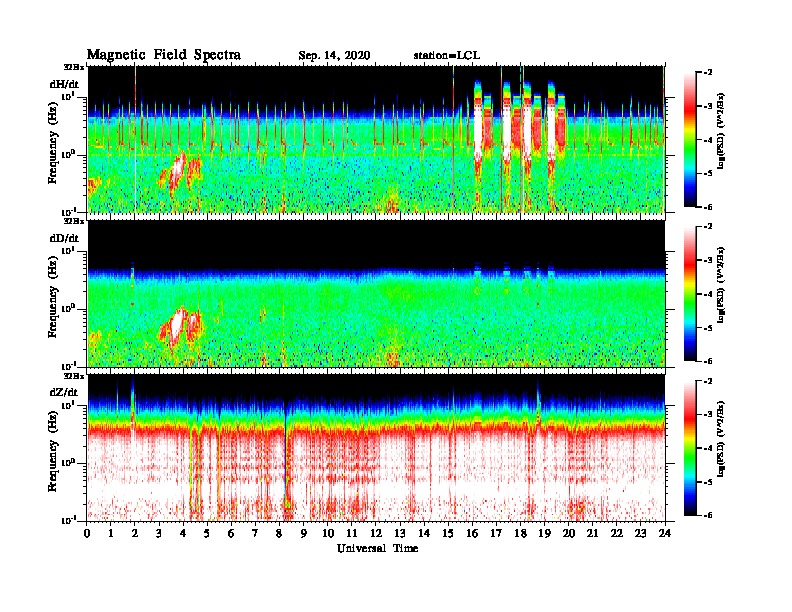Viewport: 792px width, 612px height.
Task: Click hour tick label "14" on time axis
Action: coord(424,534)
